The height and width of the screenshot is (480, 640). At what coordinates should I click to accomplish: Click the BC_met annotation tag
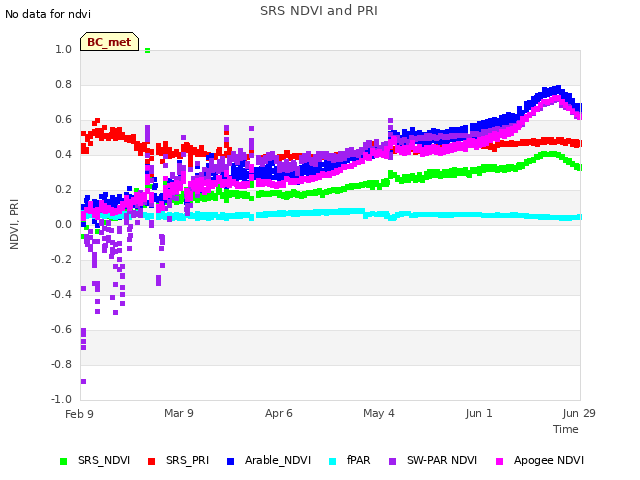[x=109, y=42]
